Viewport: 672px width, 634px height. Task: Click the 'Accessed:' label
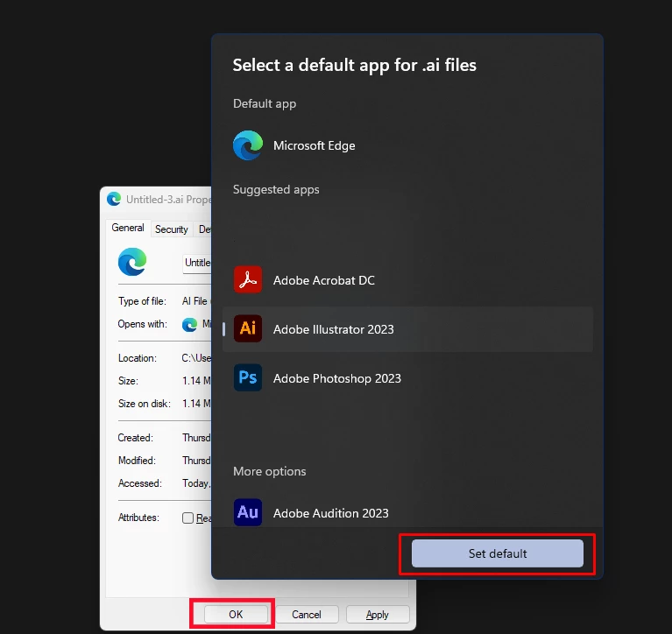139,483
